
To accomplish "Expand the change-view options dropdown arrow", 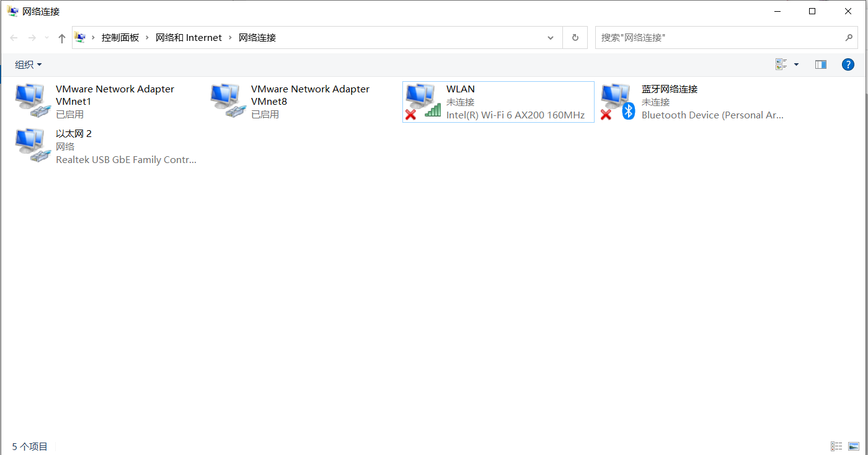I will pyautogui.click(x=797, y=64).
